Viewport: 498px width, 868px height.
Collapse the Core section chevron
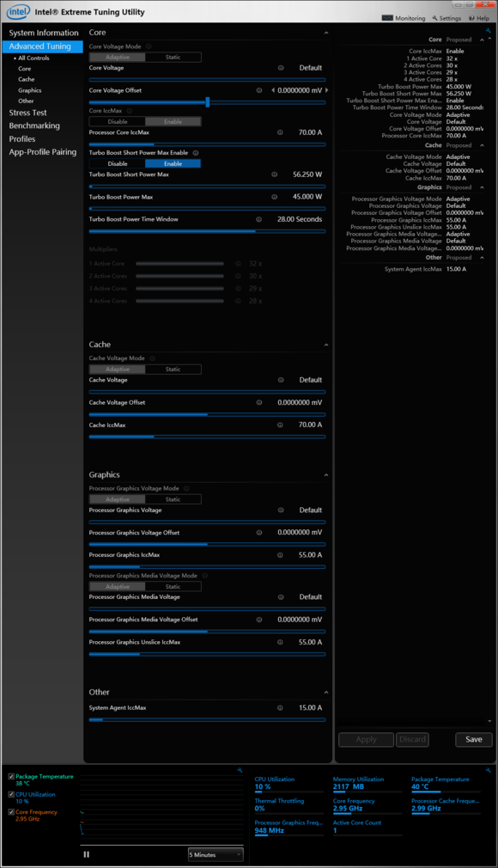point(326,33)
